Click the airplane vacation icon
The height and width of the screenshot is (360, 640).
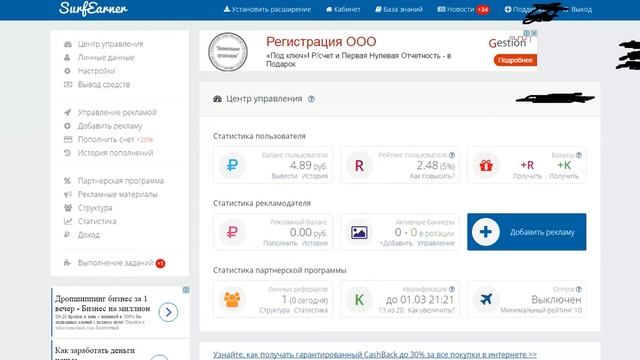coord(486,299)
